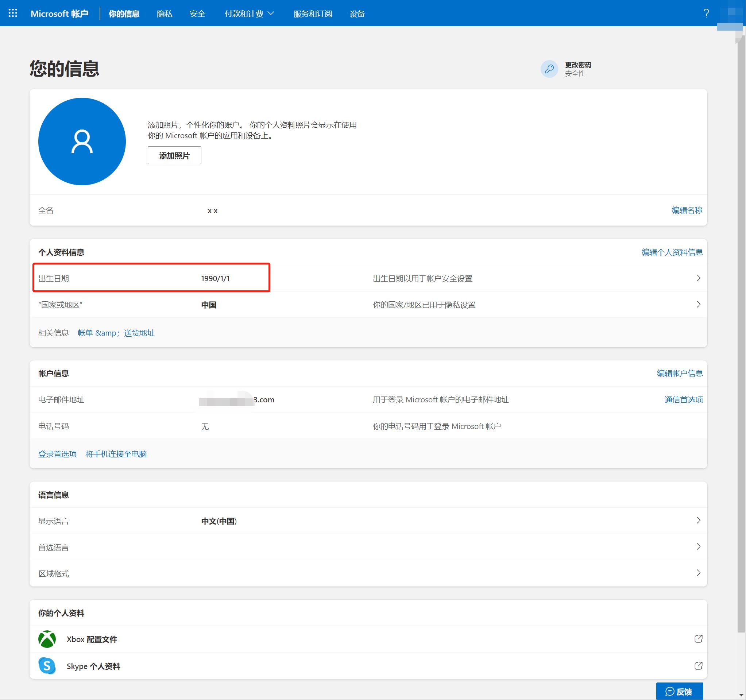The height and width of the screenshot is (700, 746).
Task: Open the app launcher grid icon
Action: (x=13, y=13)
